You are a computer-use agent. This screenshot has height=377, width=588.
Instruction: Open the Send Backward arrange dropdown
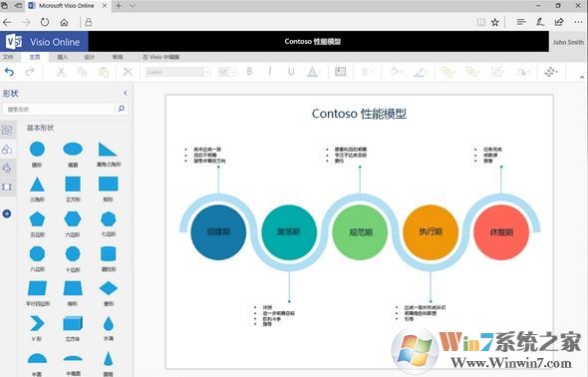472,71
